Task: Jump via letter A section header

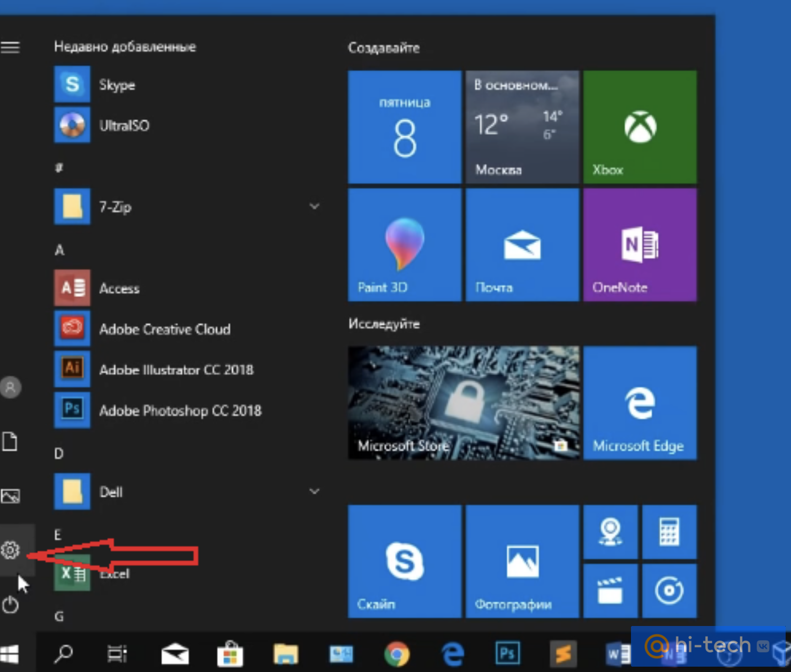Action: click(x=59, y=250)
